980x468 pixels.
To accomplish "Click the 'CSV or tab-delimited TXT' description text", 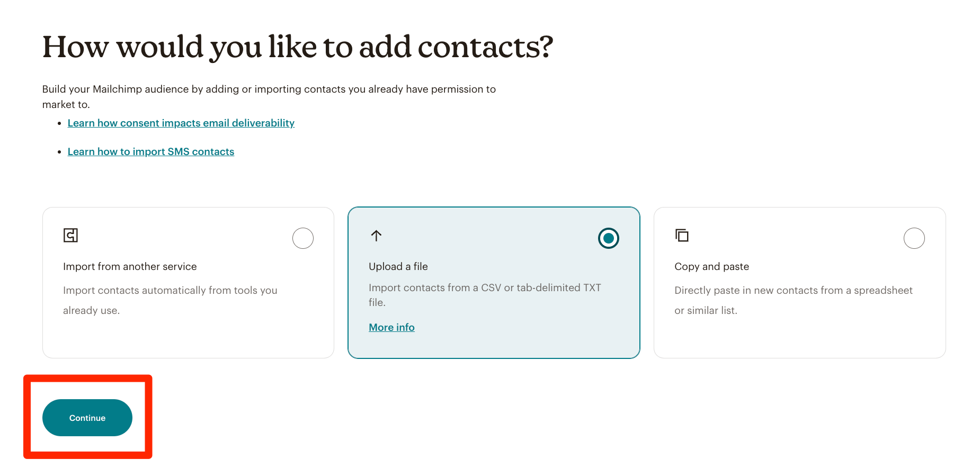I will tap(485, 294).
